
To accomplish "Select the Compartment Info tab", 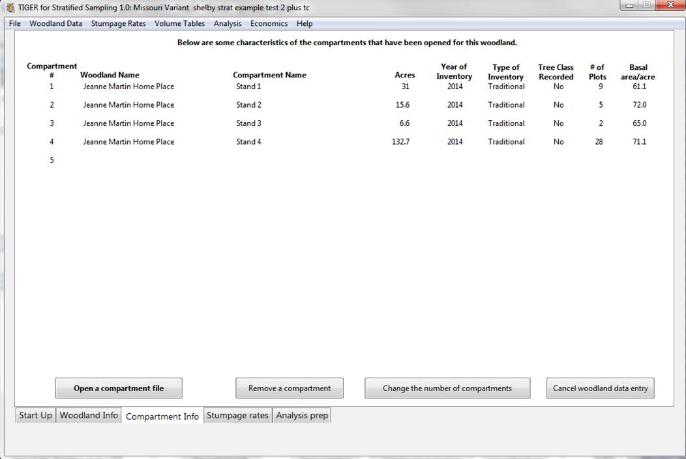I will tap(162, 416).
